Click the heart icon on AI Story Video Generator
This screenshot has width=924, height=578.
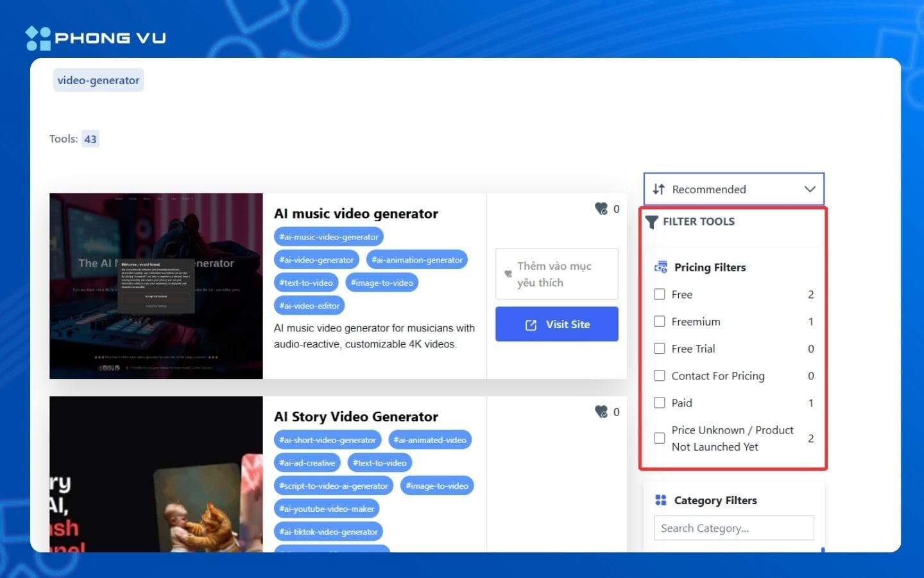tap(601, 412)
